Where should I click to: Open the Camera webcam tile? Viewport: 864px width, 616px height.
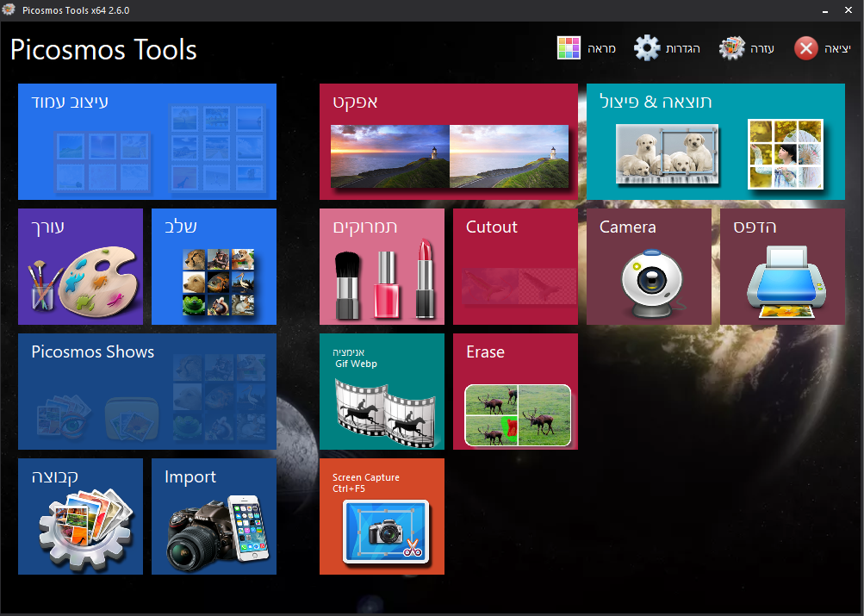[650, 267]
